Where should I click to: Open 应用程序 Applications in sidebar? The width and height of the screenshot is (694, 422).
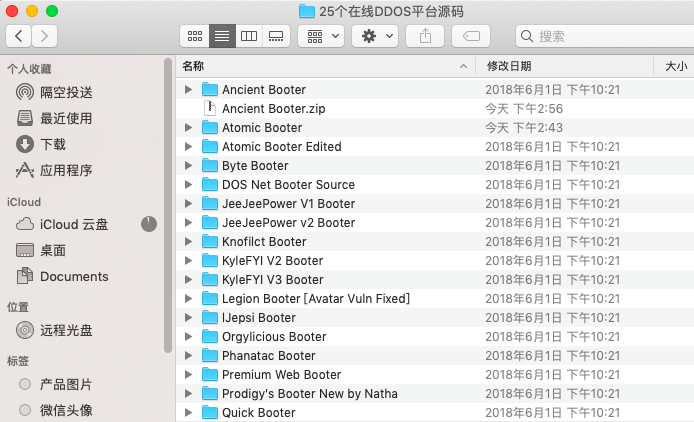click(66, 170)
